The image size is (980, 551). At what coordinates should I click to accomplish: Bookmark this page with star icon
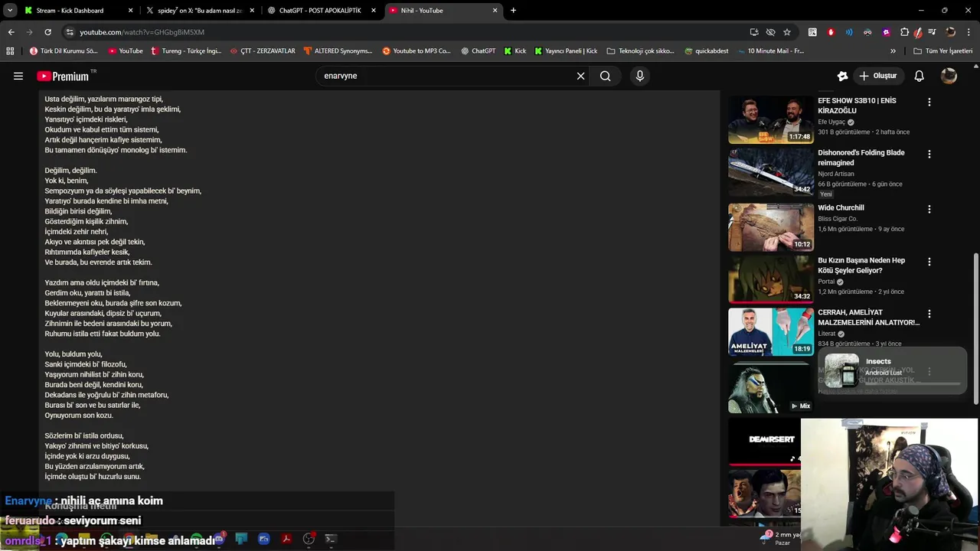click(787, 32)
